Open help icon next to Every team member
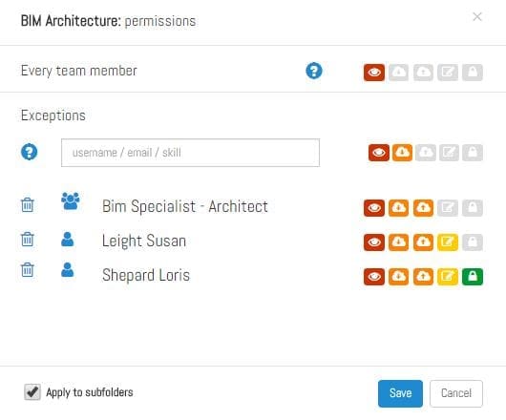Viewport: 506px width, 420px height. 314,71
